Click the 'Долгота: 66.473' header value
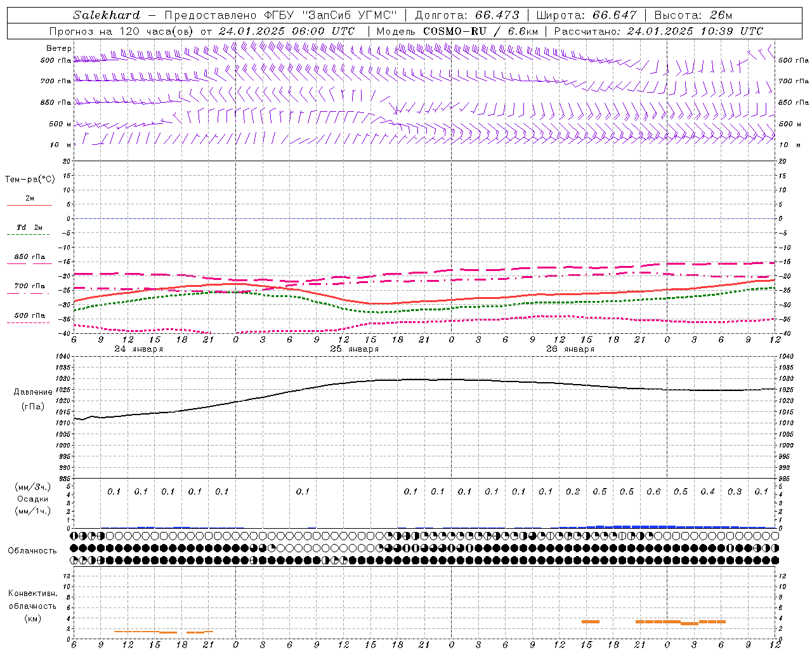 pyautogui.click(x=467, y=15)
